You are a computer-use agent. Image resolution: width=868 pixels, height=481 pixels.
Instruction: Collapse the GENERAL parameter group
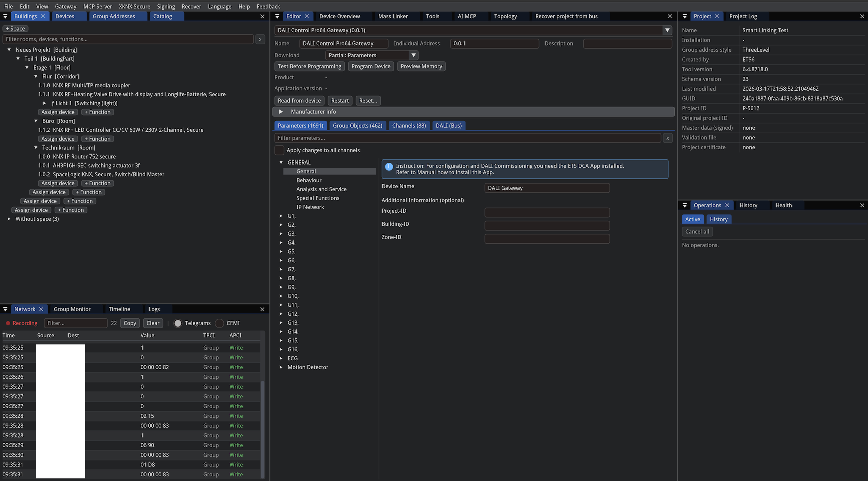[x=281, y=162]
